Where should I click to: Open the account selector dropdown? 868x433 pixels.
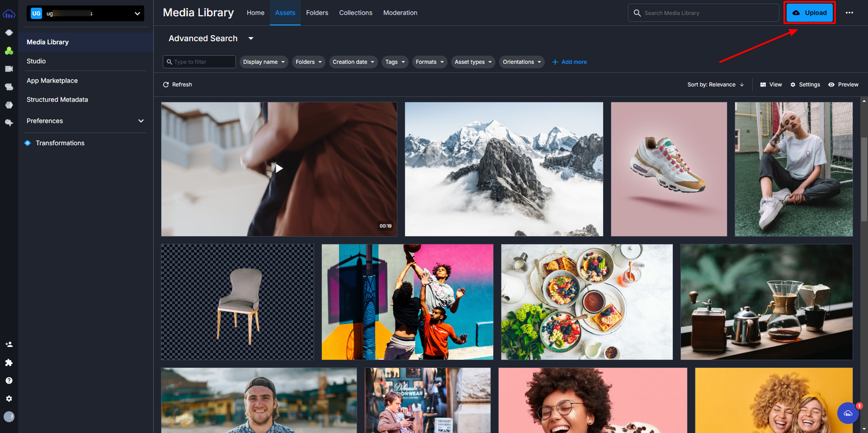85,14
